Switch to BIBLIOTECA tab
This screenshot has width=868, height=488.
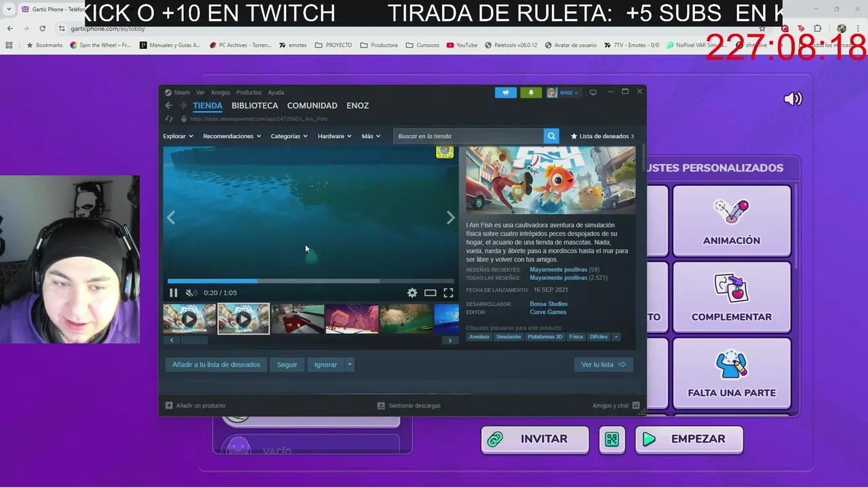(255, 106)
